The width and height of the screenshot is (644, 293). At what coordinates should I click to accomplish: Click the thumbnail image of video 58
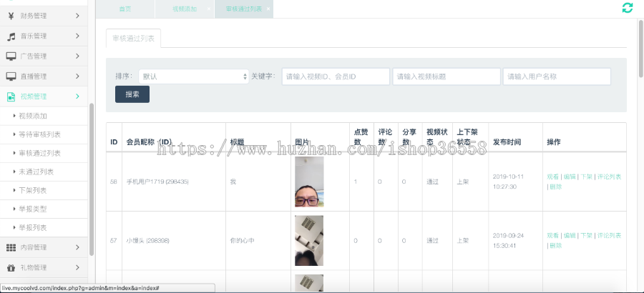coord(309,182)
